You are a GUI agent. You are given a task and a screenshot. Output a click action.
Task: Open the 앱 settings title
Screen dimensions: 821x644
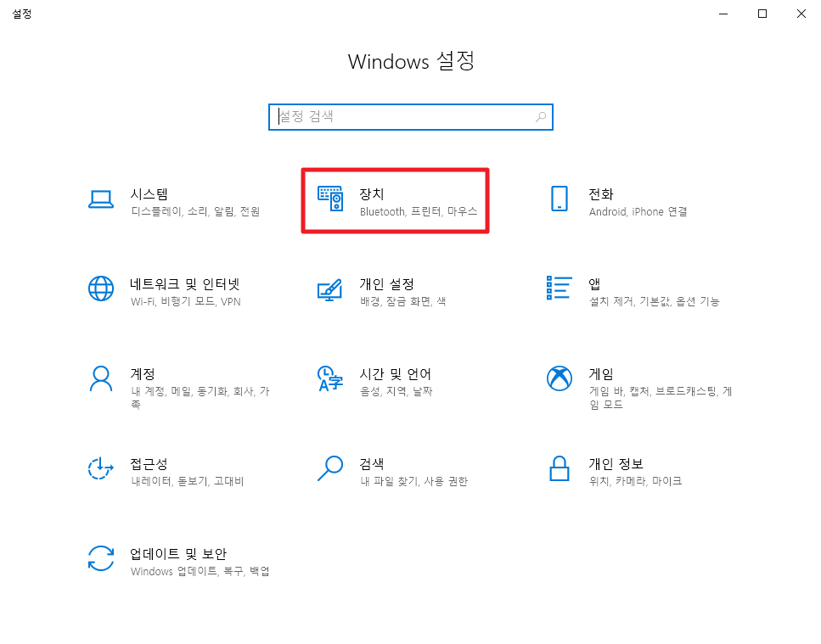594,284
